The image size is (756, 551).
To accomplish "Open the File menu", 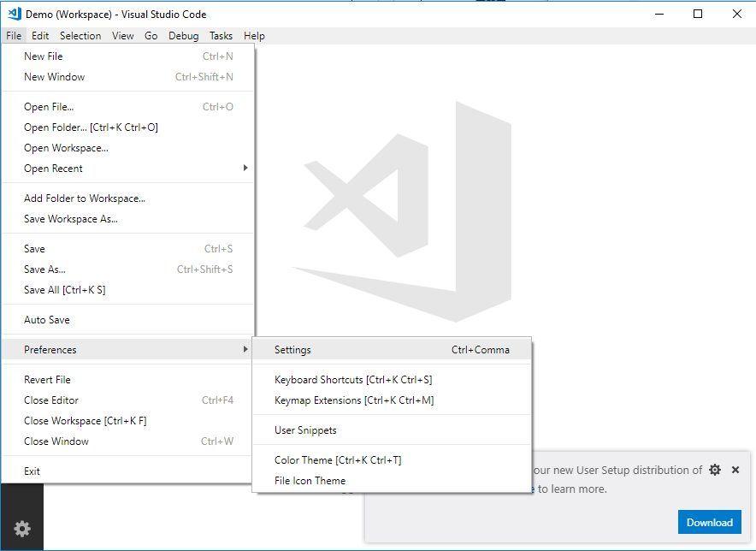I will pos(14,36).
